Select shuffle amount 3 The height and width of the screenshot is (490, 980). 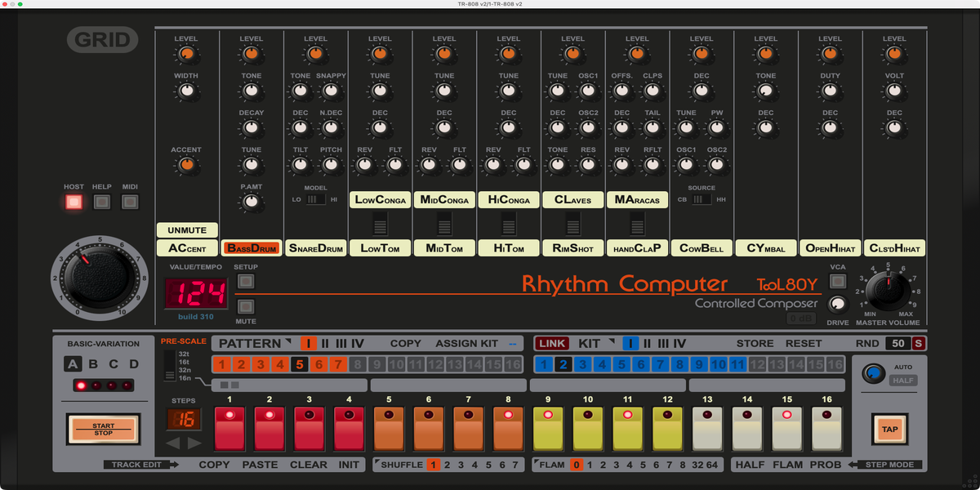coord(461,465)
